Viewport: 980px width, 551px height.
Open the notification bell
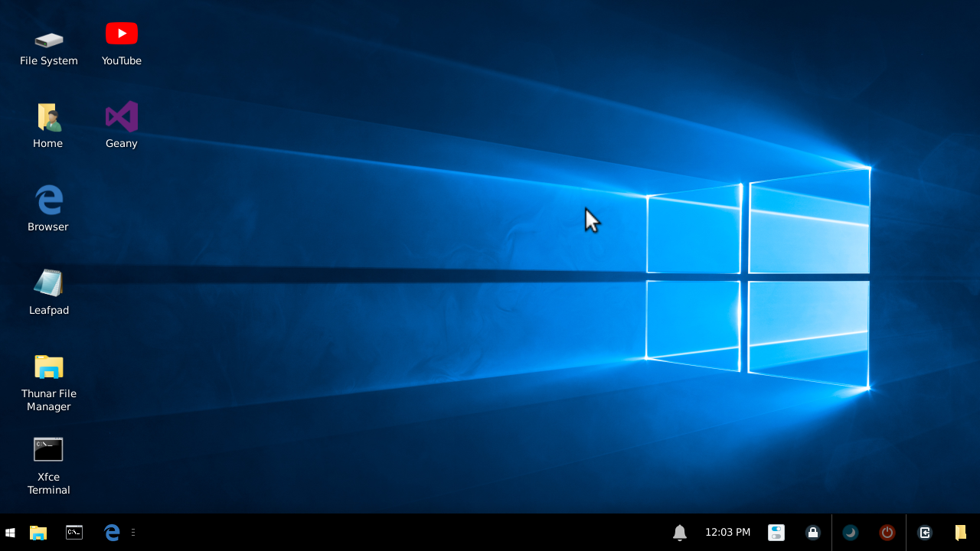(680, 532)
